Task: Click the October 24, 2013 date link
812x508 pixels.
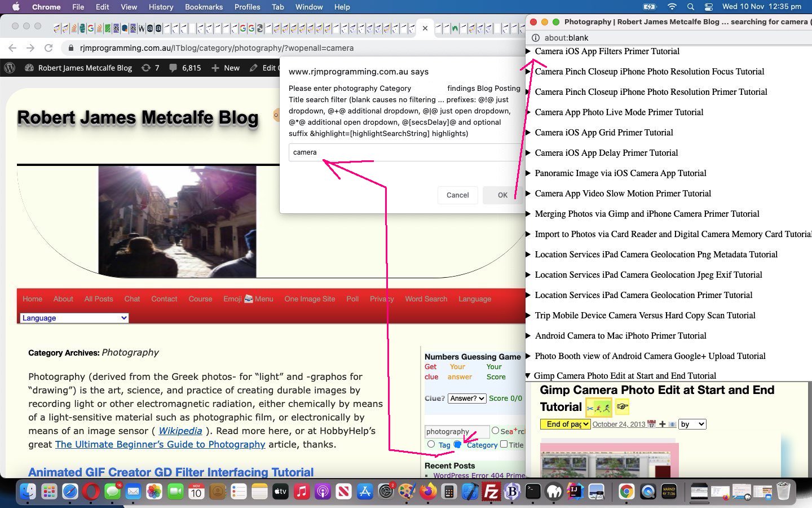Action: [619, 424]
